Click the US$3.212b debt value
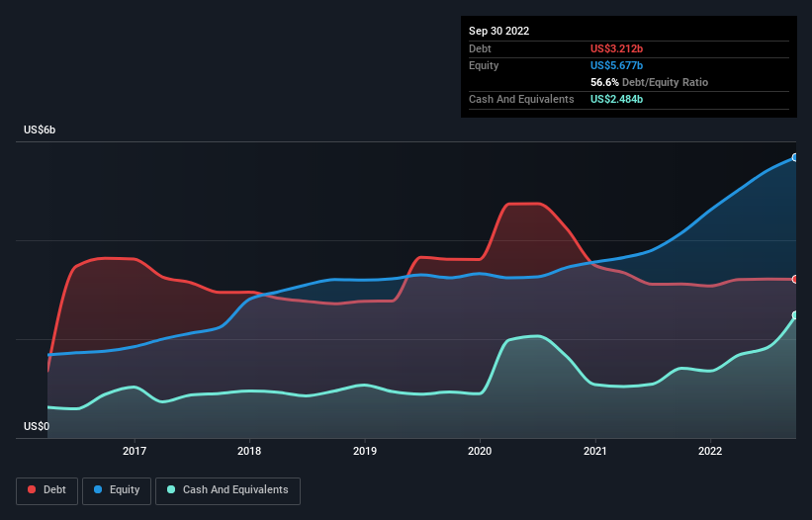The height and width of the screenshot is (520, 812). pos(616,48)
